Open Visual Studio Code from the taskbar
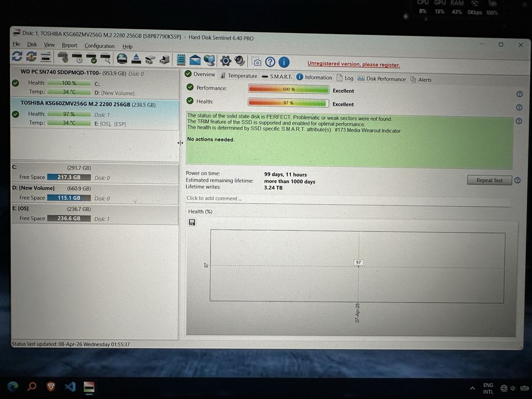Image resolution: width=532 pixels, height=399 pixels. click(x=70, y=386)
